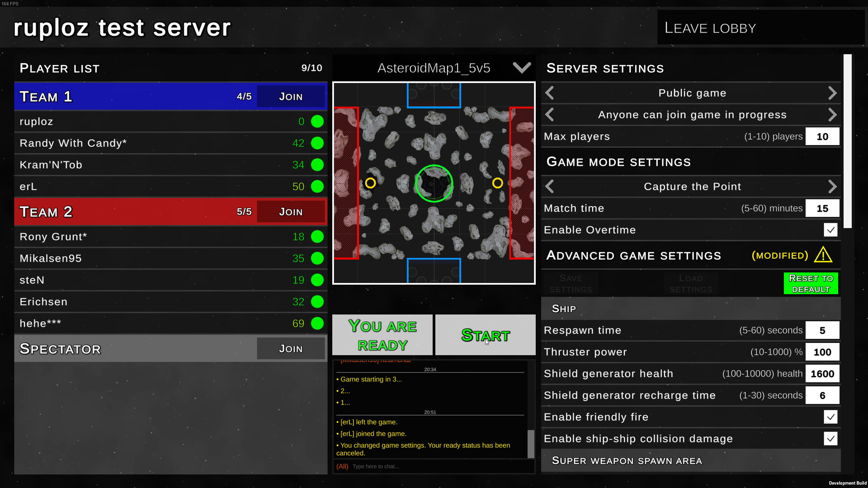Click left arrow beside Public game
868x488 pixels.
[x=550, y=93]
